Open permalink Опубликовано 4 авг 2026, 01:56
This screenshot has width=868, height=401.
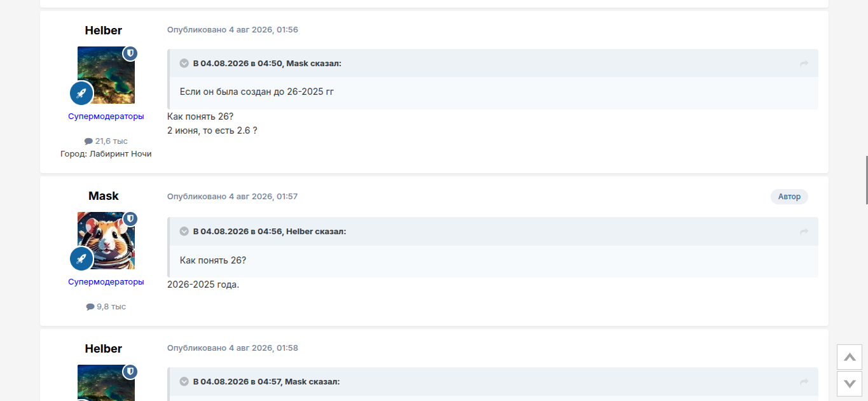click(x=233, y=30)
